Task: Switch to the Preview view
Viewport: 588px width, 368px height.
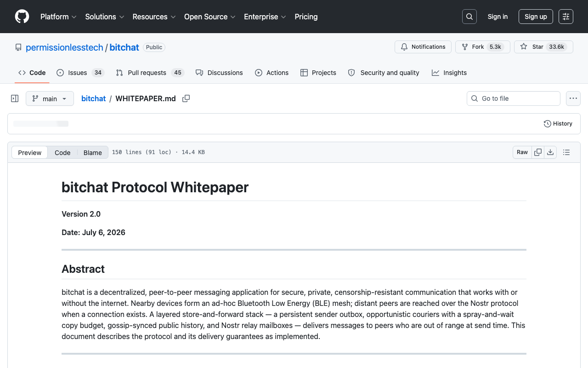Action: click(x=30, y=153)
